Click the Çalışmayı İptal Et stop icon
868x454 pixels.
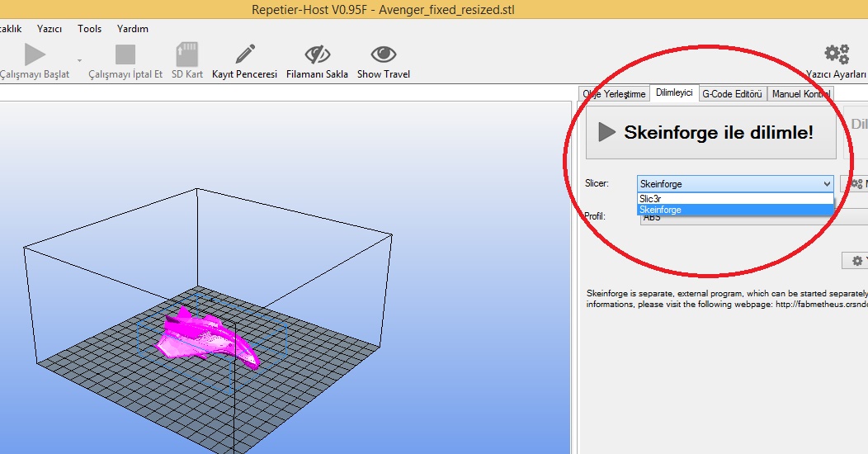pos(125,54)
